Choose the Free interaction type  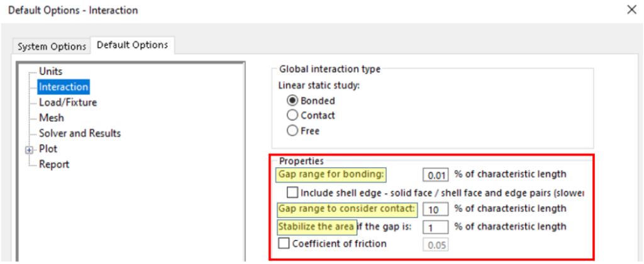(292, 131)
